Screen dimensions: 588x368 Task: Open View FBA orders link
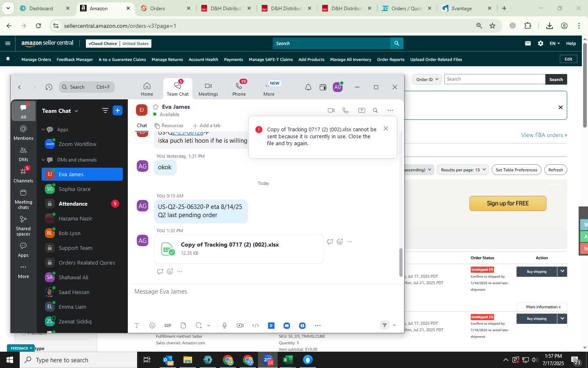(544, 135)
